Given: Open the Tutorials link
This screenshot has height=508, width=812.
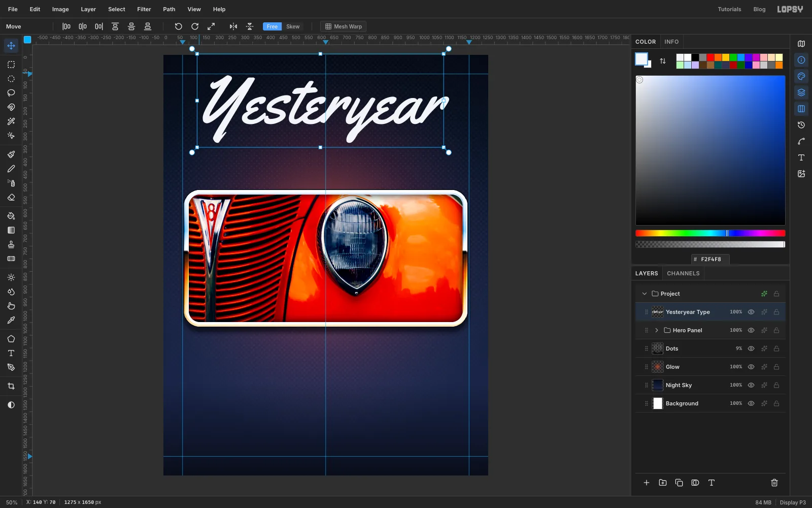Looking at the screenshot, I should 729,9.
